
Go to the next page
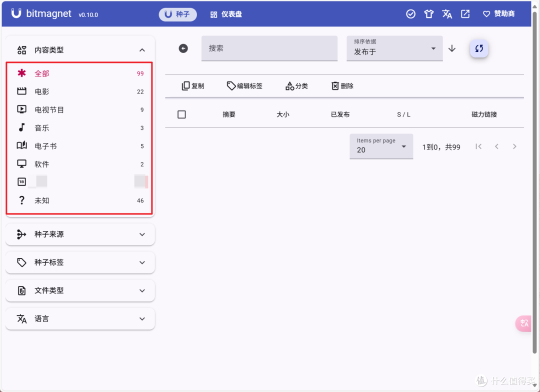tap(514, 146)
